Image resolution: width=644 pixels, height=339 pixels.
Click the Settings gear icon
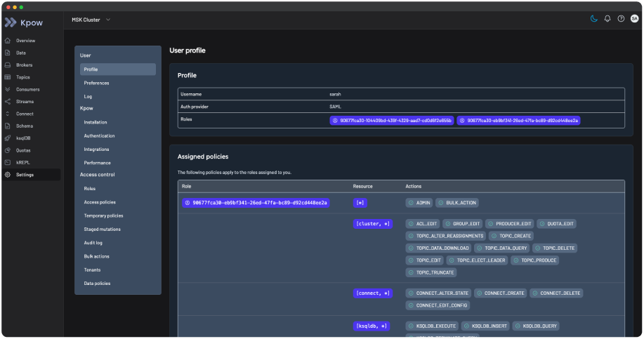click(x=8, y=175)
